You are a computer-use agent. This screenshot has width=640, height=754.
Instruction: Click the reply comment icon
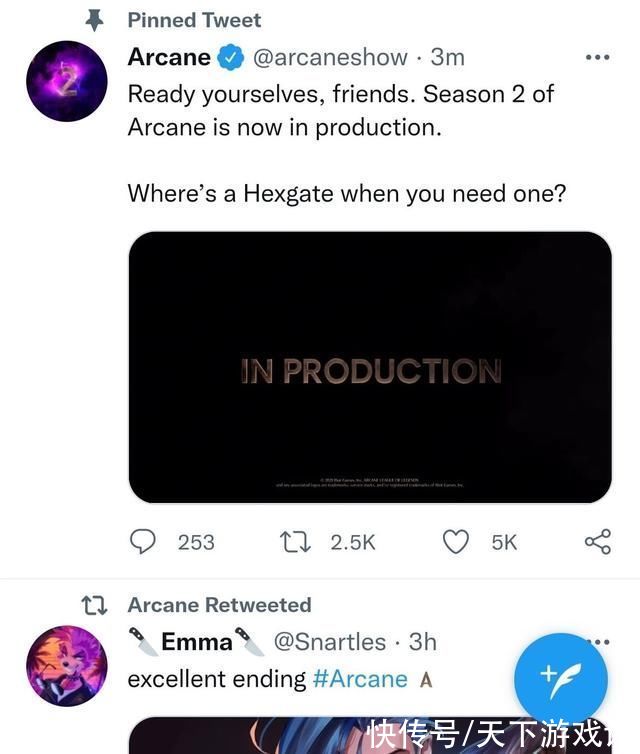tap(144, 541)
